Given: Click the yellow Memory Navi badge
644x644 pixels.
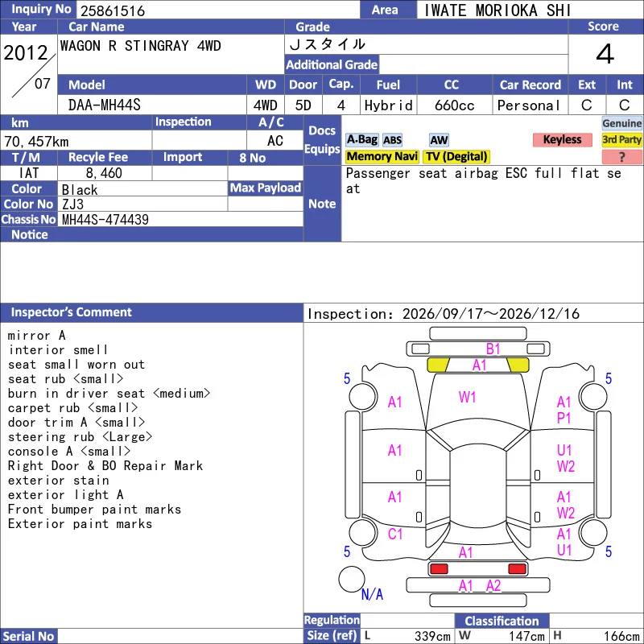Looking at the screenshot, I should 382,156.
